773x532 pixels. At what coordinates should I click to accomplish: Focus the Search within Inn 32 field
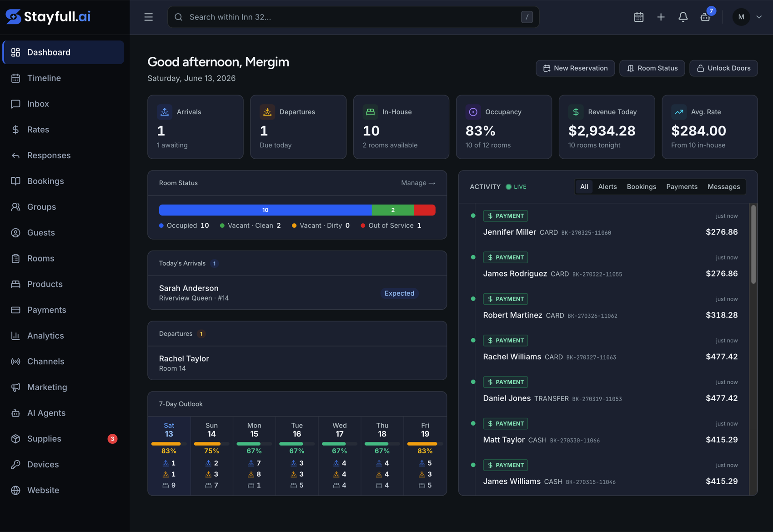point(353,17)
